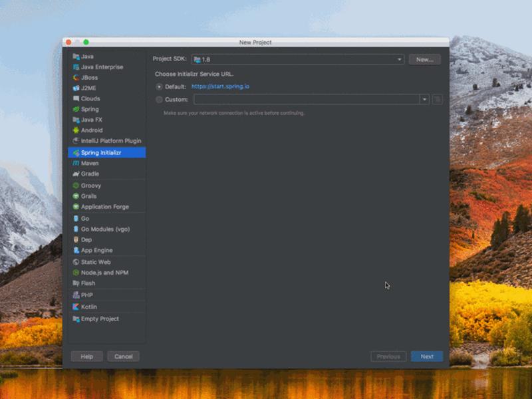Select the 'Node.js and NPM' label
The image size is (532, 399).
pos(105,273)
